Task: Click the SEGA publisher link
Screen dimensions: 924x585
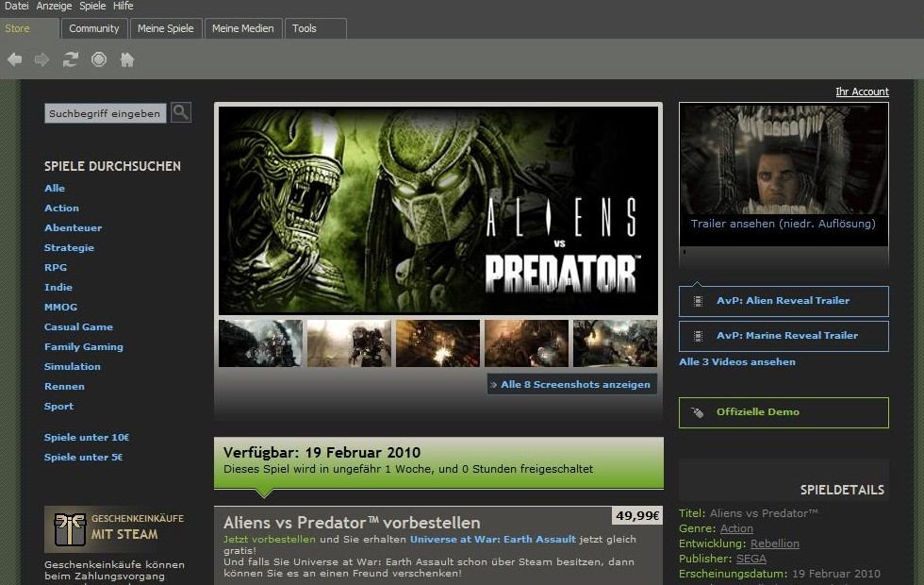Action: coord(751,559)
